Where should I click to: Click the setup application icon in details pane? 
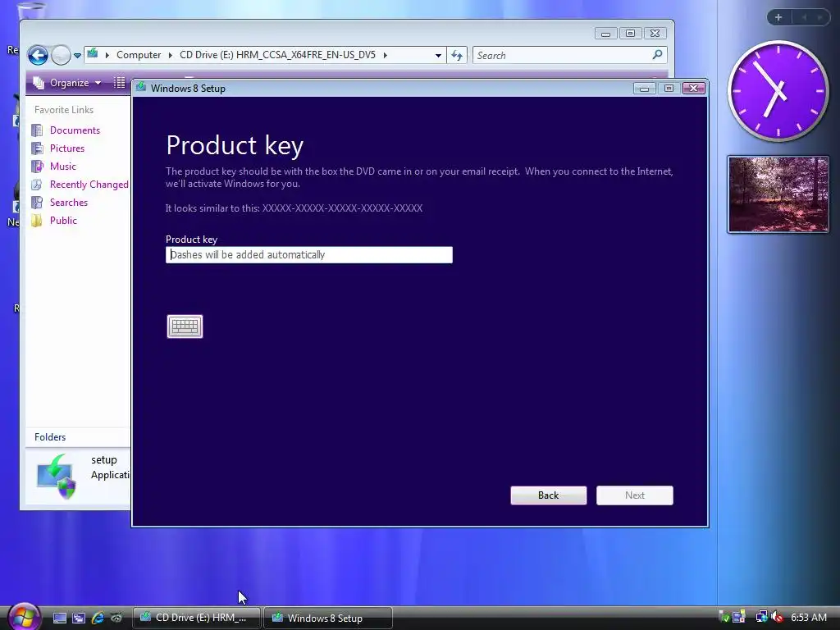click(x=57, y=477)
